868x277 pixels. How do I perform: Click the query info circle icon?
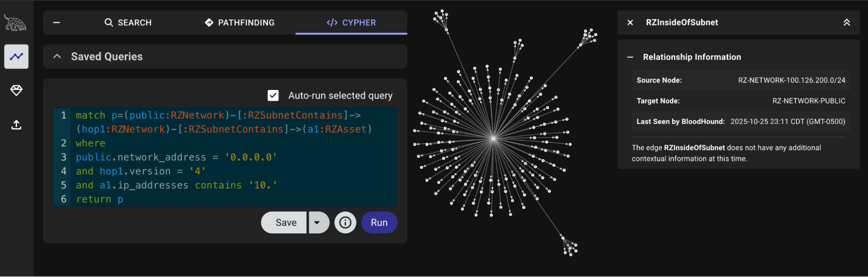click(x=345, y=223)
